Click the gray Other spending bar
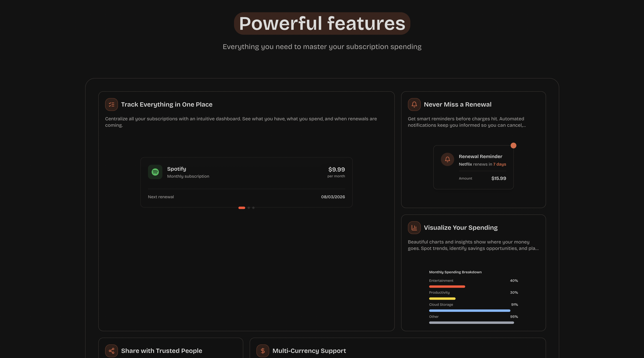The width and height of the screenshot is (644, 358). 471,323
